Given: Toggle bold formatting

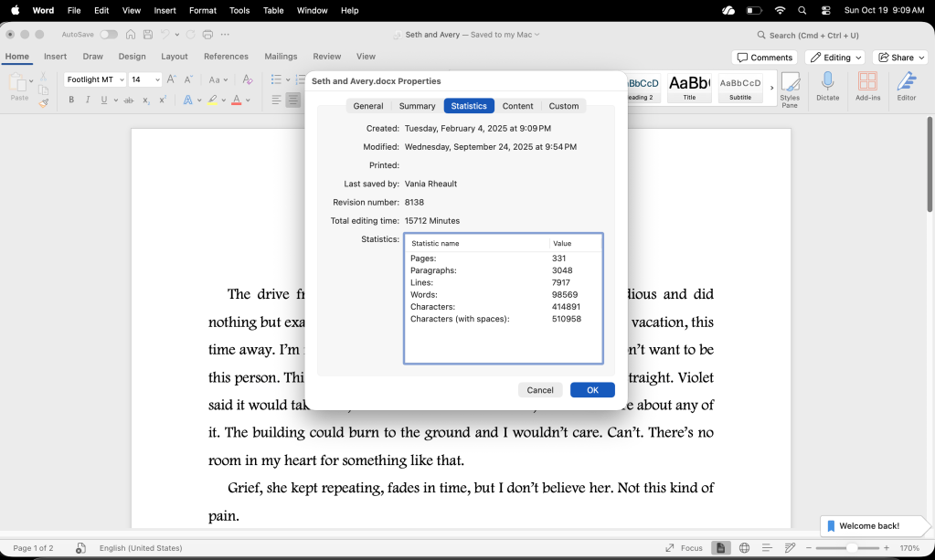Looking at the screenshot, I should click(72, 99).
